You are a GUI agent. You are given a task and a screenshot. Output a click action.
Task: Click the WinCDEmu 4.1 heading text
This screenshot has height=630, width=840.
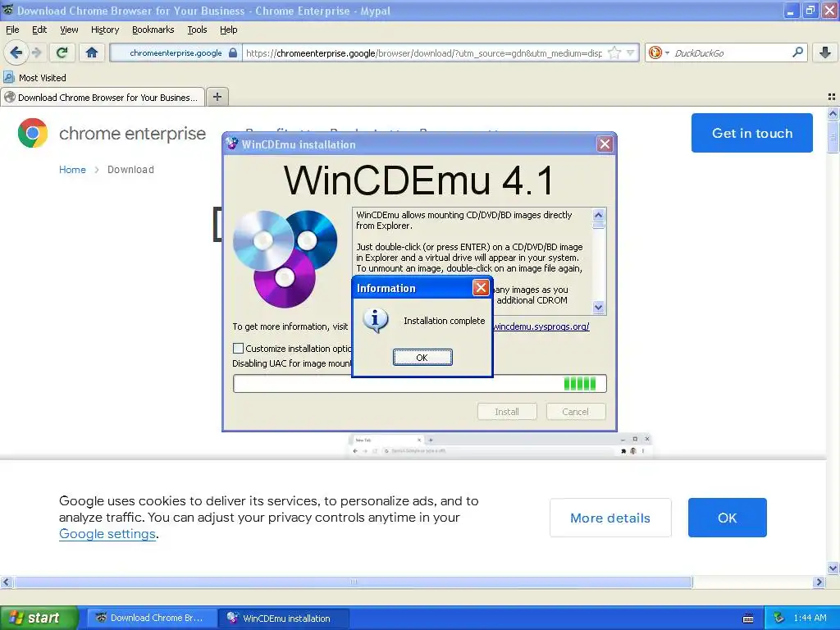(419, 180)
